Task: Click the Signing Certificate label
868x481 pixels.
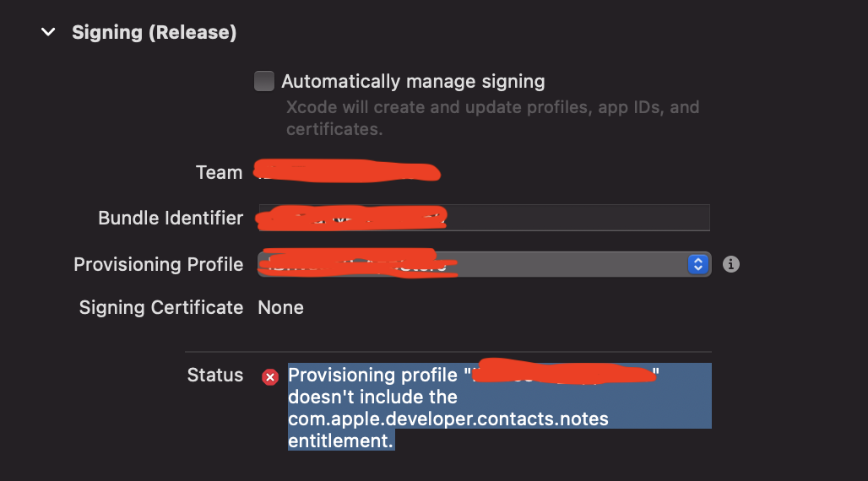Action: tap(161, 307)
